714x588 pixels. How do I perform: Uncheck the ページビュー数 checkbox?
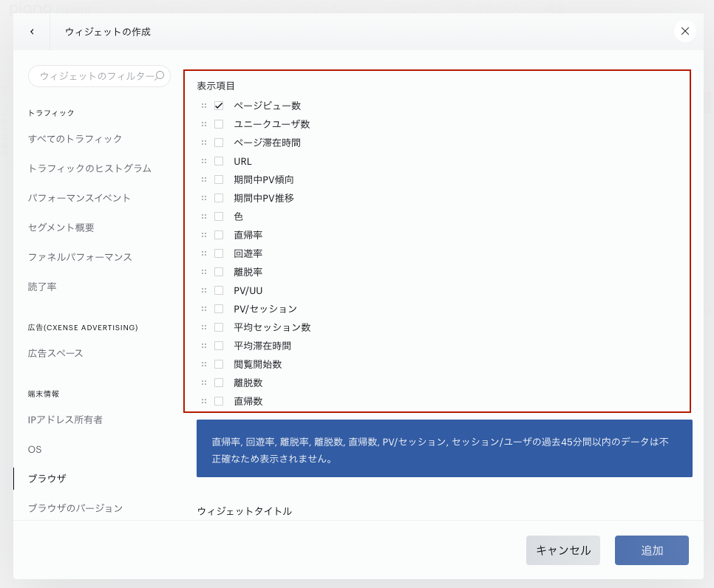(219, 106)
